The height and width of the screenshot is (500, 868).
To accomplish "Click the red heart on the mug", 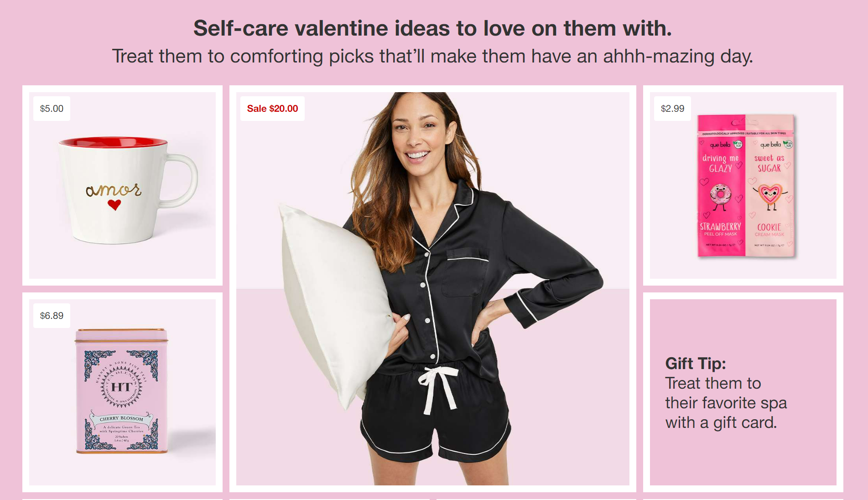I will tap(114, 205).
